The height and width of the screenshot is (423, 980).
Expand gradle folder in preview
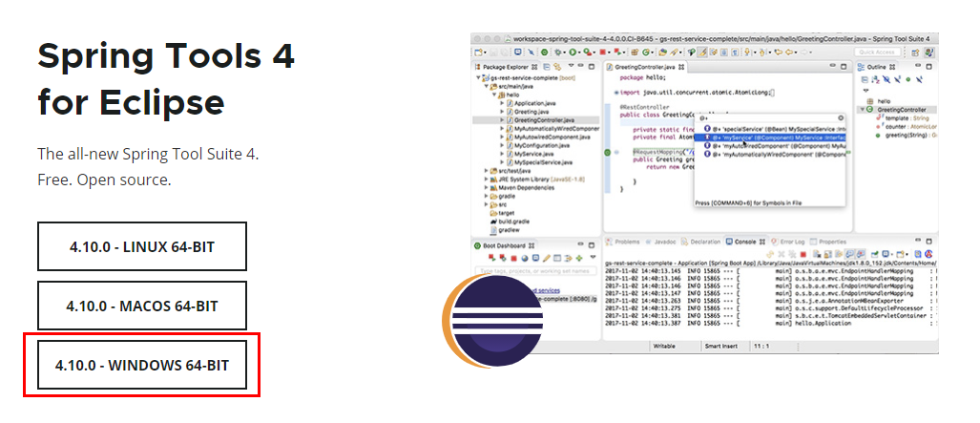point(487,196)
